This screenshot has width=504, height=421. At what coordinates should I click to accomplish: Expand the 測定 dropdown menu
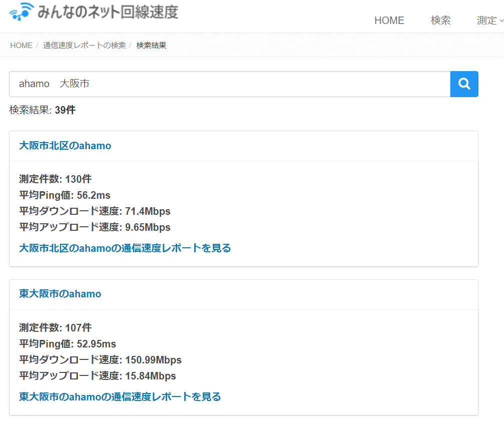490,21
